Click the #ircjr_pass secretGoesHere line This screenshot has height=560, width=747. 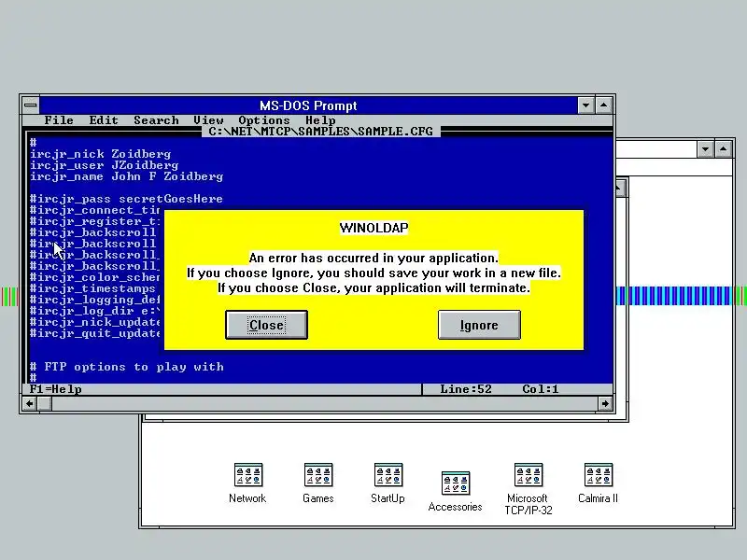click(126, 199)
